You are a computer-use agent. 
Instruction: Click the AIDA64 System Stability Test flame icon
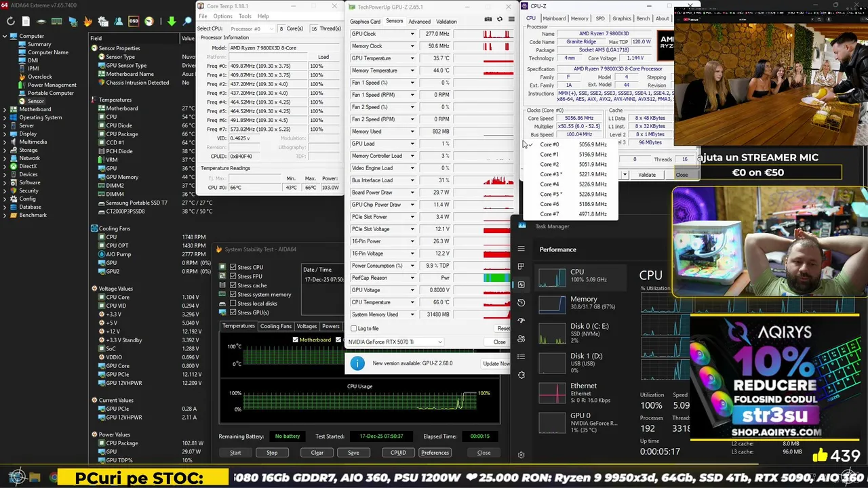tap(87, 21)
